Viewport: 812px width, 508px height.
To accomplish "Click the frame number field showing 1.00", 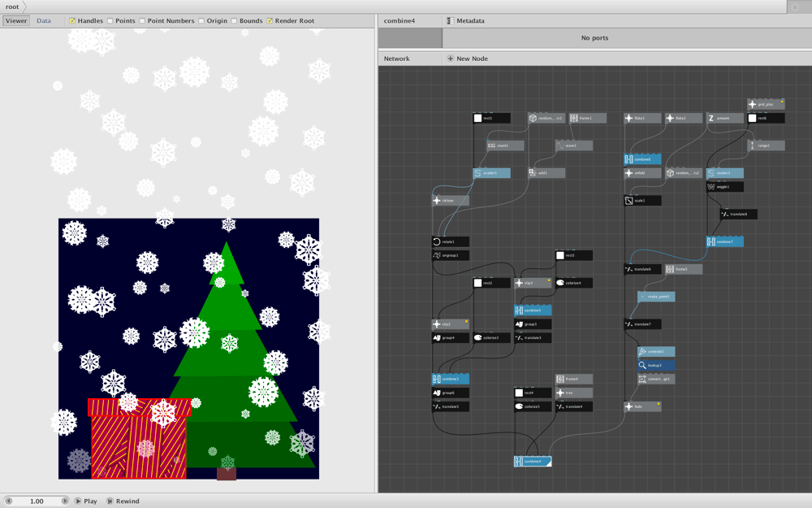I will 37,501.
